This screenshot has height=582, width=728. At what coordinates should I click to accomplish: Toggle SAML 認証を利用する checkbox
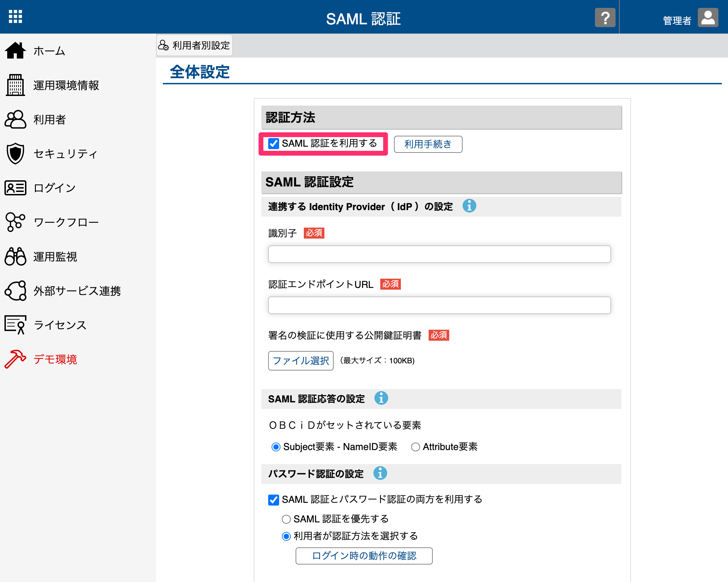point(273,144)
